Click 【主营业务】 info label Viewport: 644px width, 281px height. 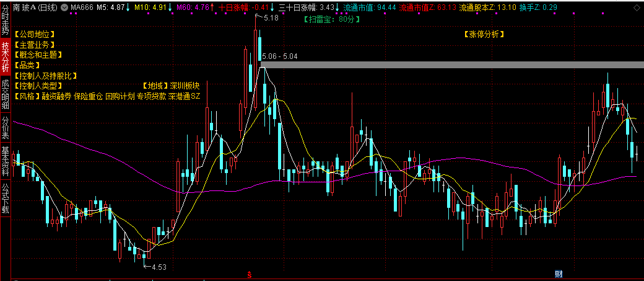pyautogui.click(x=34, y=45)
